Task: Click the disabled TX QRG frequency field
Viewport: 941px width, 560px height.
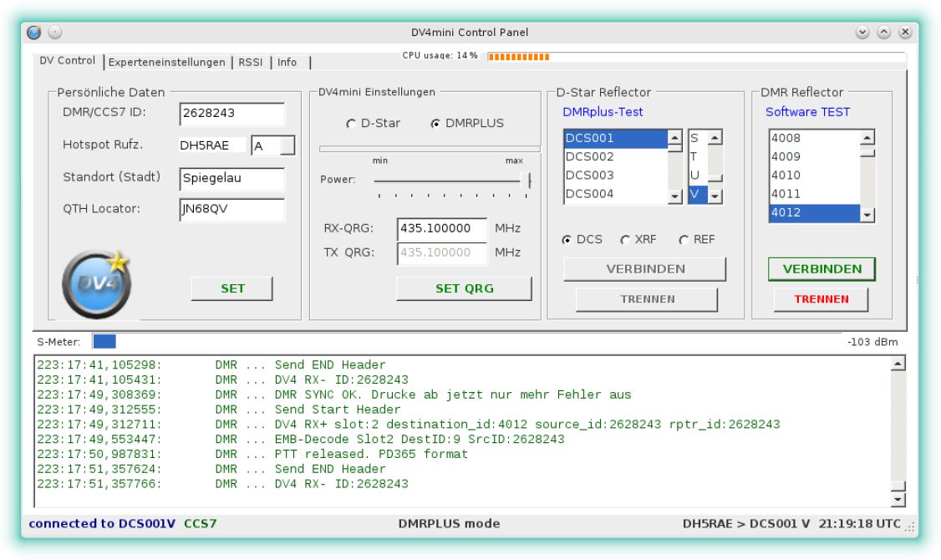Action: 442,252
